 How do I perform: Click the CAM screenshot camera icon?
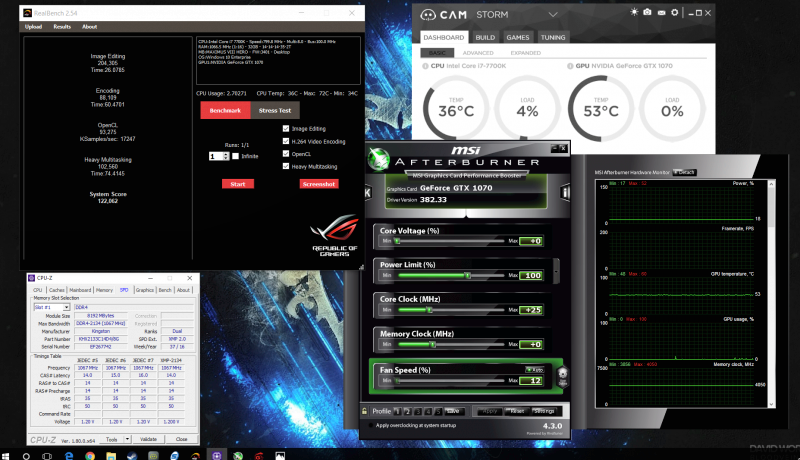click(647, 12)
